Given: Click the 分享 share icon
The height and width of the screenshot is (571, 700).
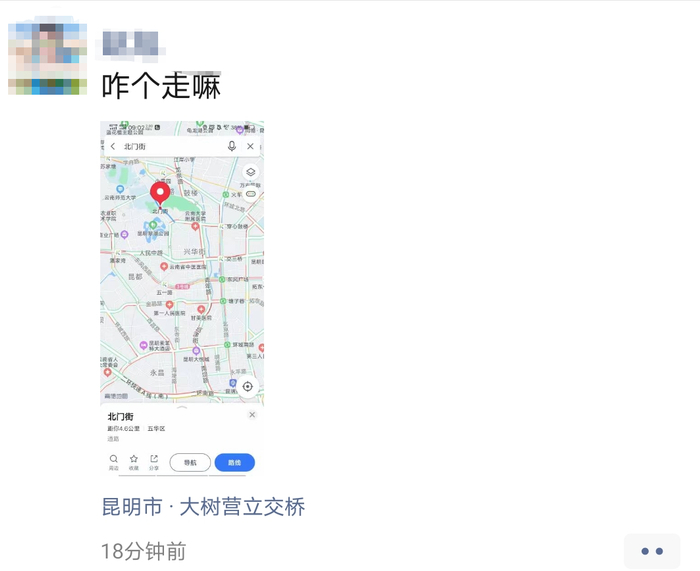Looking at the screenshot, I should 154,462.
